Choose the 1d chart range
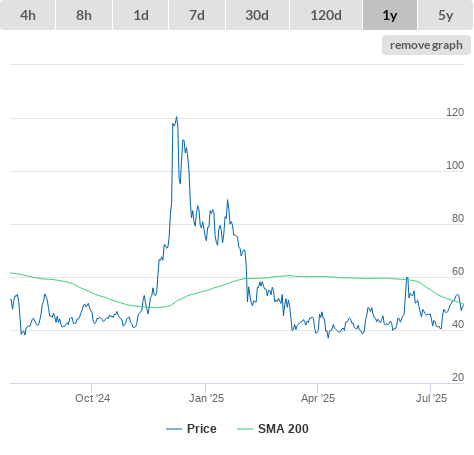Viewport: 474px width, 455px height. pos(141,15)
